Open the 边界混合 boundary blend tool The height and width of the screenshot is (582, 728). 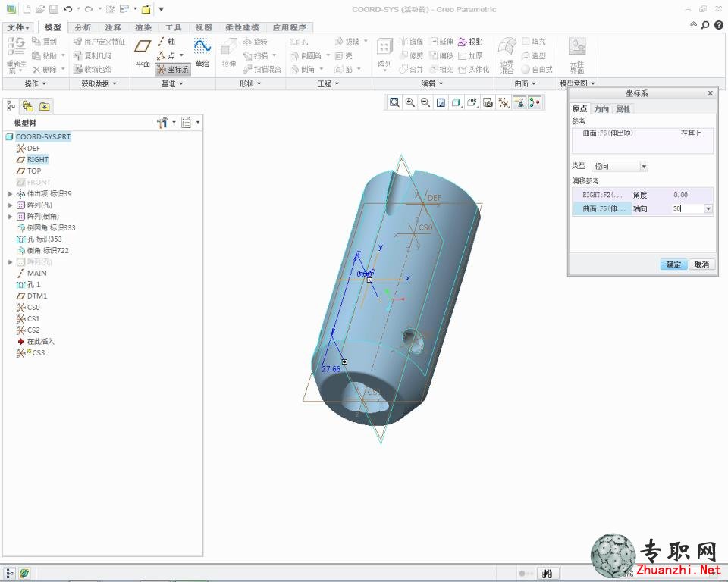(x=507, y=55)
